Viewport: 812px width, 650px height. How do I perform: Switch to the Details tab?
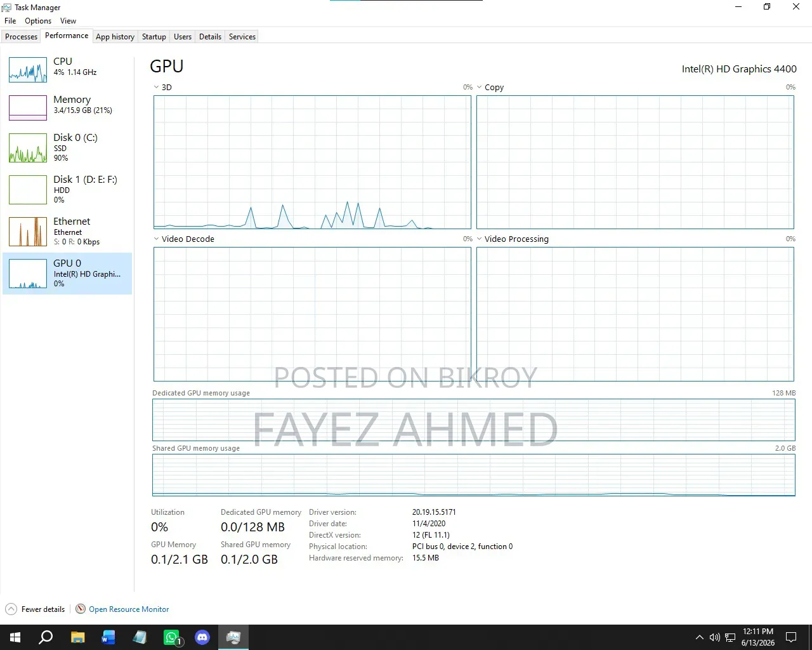coord(210,37)
